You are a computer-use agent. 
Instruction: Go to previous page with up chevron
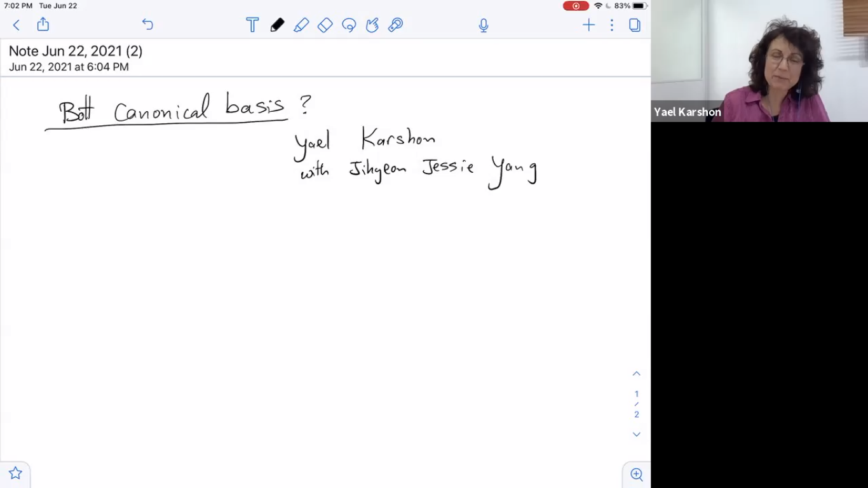pos(636,374)
